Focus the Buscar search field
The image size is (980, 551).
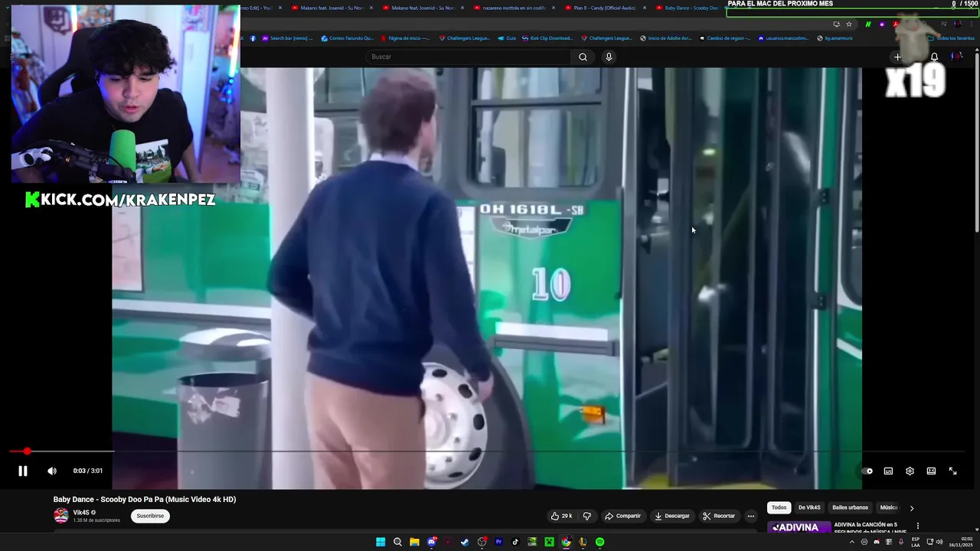[469, 57]
